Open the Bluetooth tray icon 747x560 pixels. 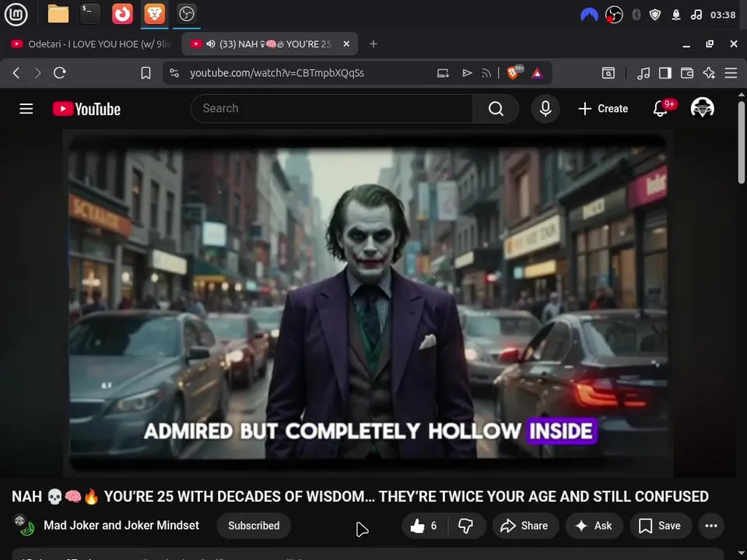tap(636, 16)
